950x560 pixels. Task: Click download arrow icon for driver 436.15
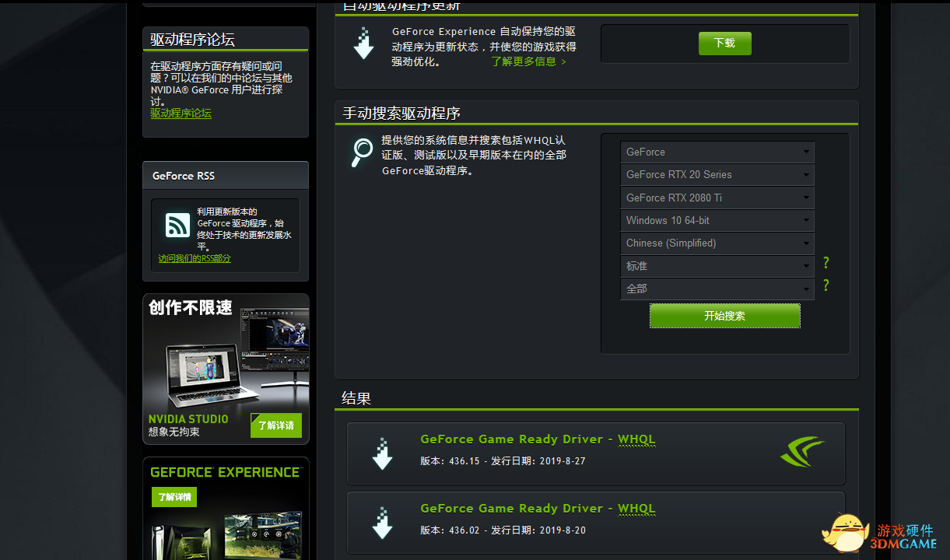coord(382,454)
